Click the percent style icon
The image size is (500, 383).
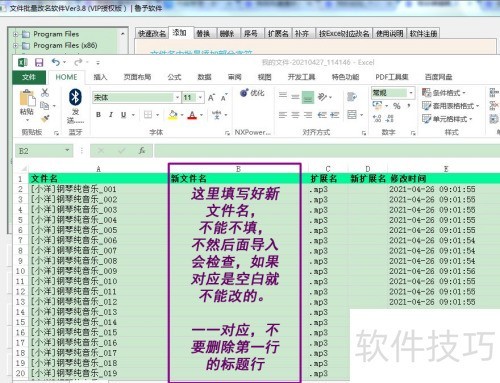pyautogui.click(x=397, y=106)
